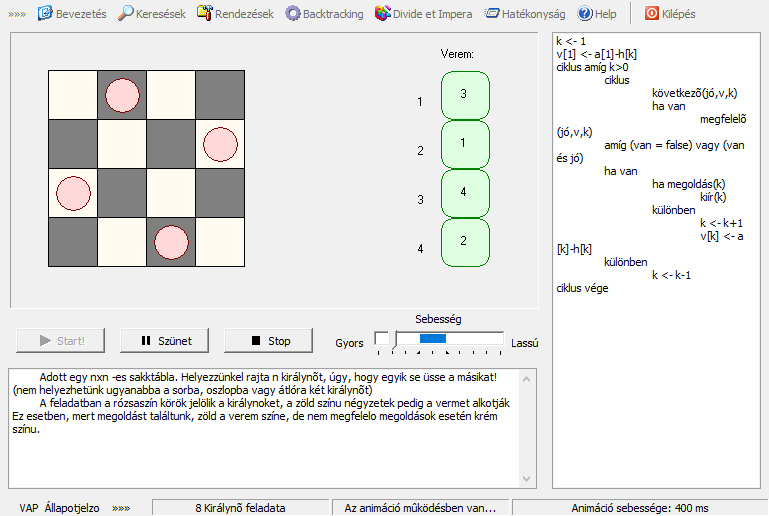Expand the toolbar chevrons at top left
Screen dimensions: 769x516
pos(17,14)
